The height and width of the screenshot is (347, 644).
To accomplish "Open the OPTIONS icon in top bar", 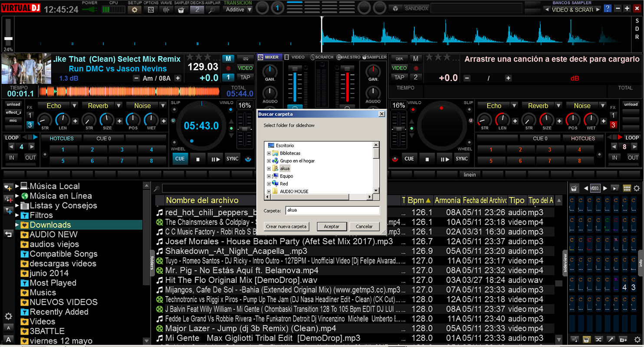I will click(151, 10).
